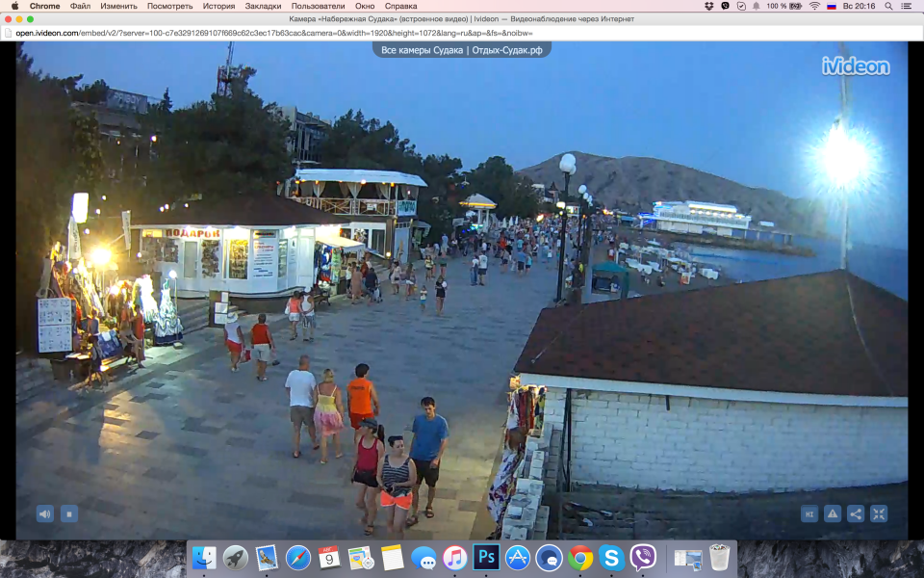Toggle fullscreen mode on the video player
This screenshot has height=578, width=924.
pos(879,513)
